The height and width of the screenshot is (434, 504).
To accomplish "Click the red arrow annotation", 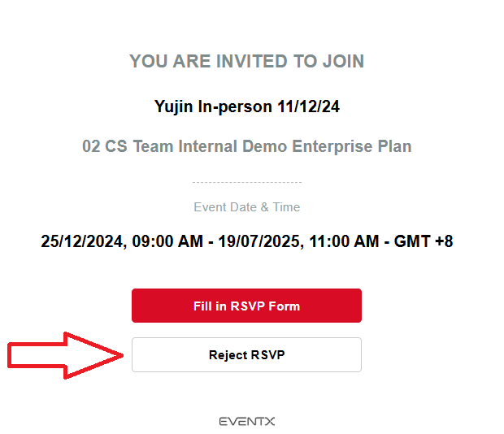I will (x=66, y=355).
